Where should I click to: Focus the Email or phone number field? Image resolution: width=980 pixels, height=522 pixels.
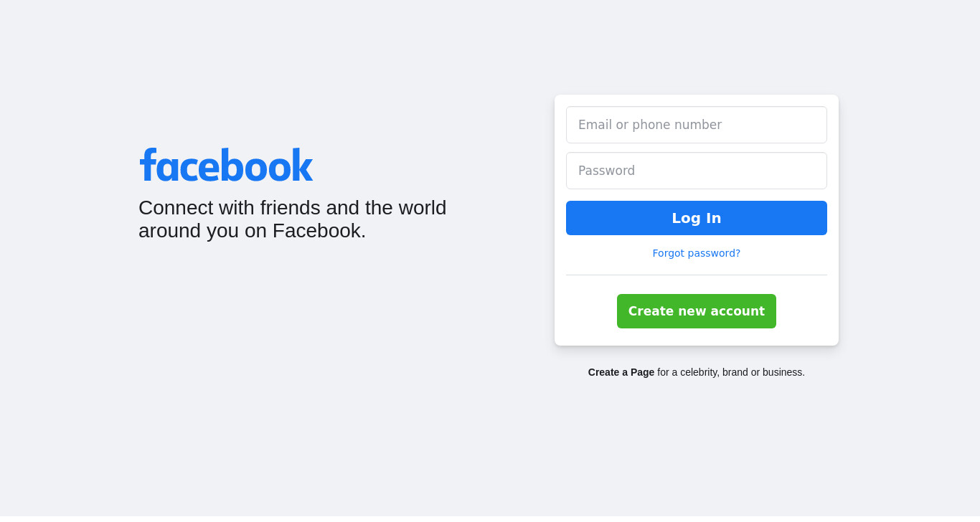click(x=697, y=125)
